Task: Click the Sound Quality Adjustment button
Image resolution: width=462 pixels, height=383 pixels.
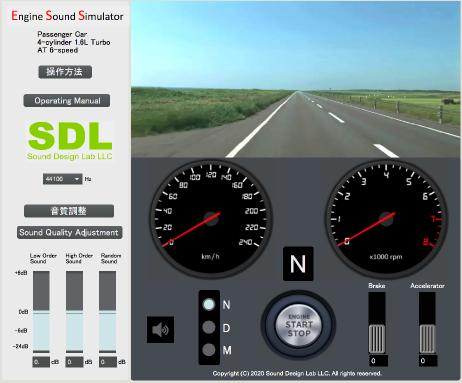Action: pyautogui.click(x=69, y=232)
